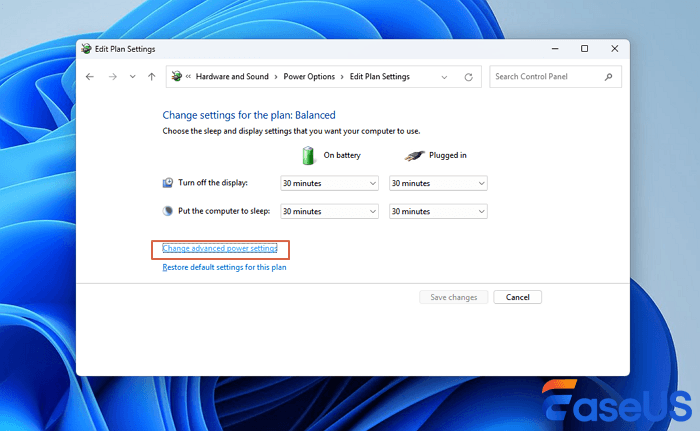Click Restore default settings for this plan
Screen dimensions: 700x431
point(224,267)
